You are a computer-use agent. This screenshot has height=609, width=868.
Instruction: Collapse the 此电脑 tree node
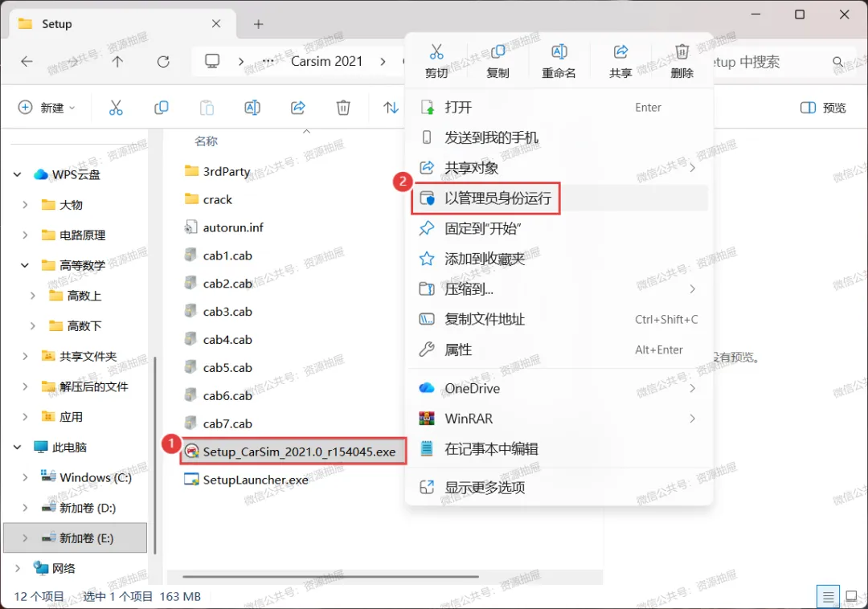tap(17, 447)
